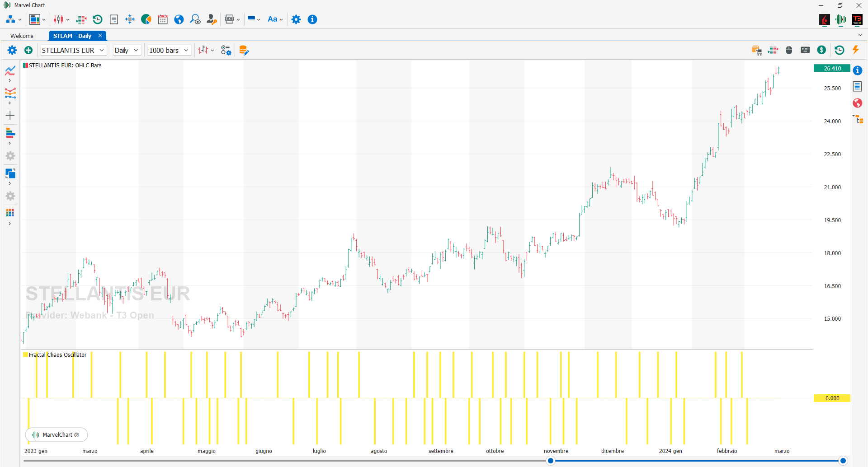
Task: Click the TXT export icon
Action: pyautogui.click(x=230, y=19)
